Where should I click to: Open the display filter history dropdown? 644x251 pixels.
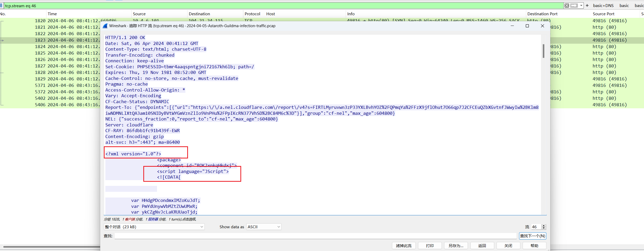[581, 5]
